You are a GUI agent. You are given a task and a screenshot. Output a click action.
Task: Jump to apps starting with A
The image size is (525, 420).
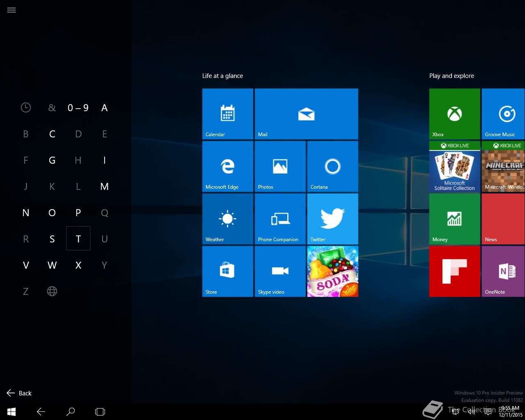[105, 108]
